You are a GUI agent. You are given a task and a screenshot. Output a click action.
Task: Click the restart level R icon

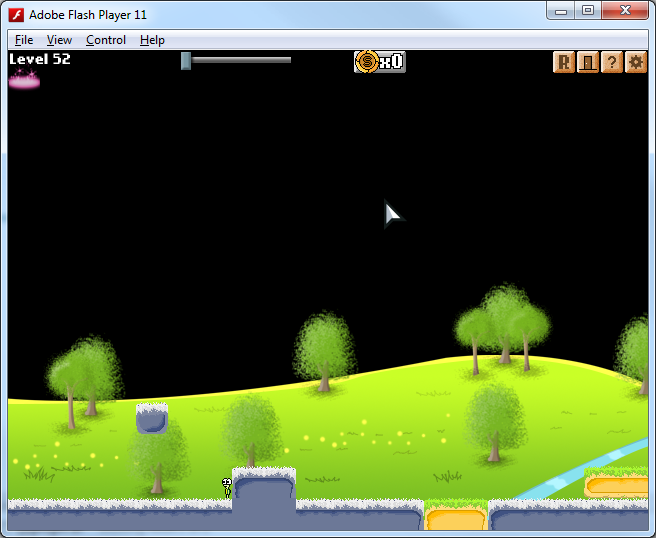pos(564,62)
